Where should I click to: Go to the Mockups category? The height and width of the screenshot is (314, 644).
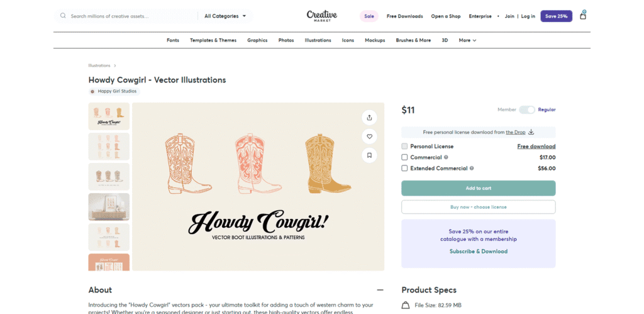[375, 40]
